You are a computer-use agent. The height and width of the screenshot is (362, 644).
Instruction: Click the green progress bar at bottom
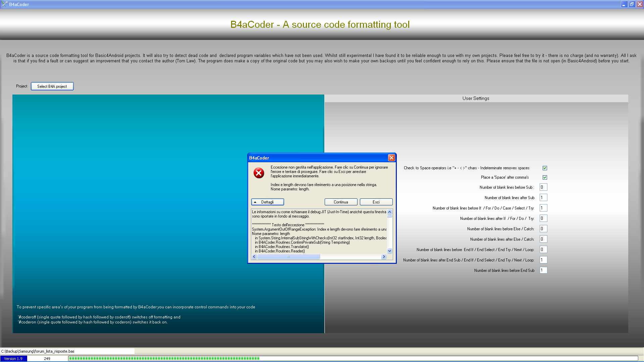pos(164,358)
